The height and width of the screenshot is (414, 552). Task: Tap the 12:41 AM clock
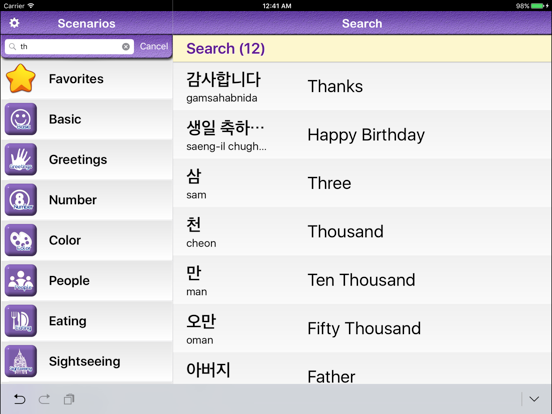tap(277, 6)
